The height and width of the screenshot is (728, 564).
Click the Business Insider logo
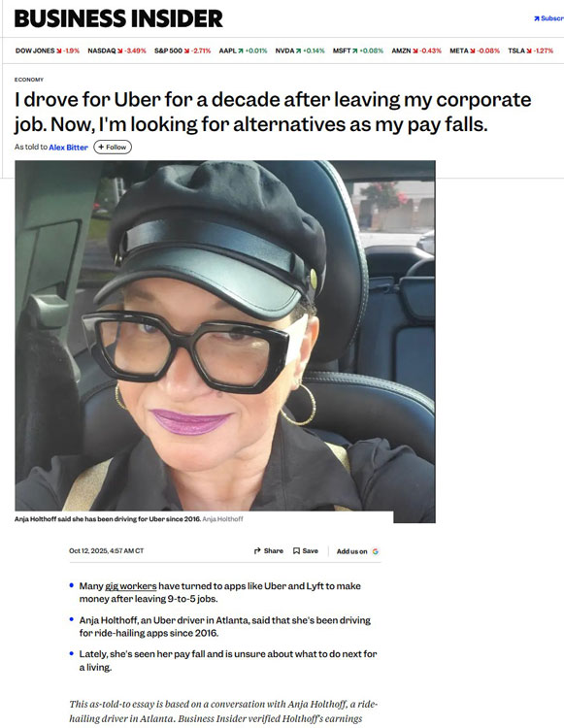tap(118, 18)
